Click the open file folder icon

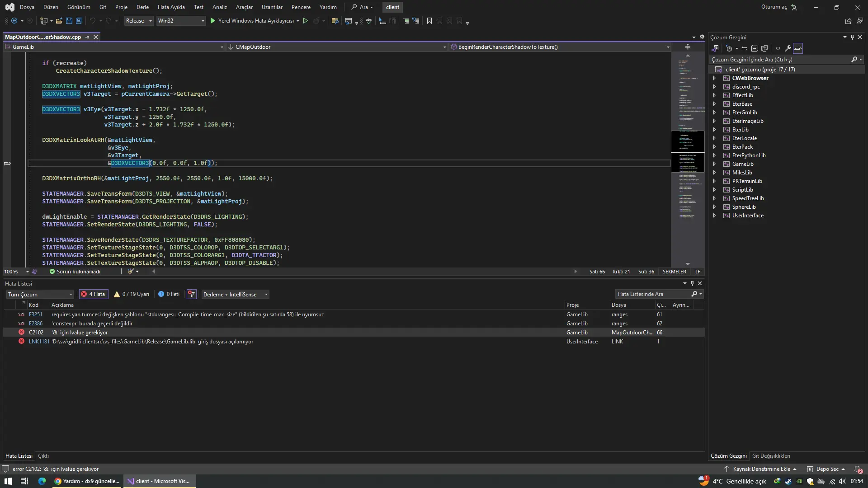(x=59, y=21)
